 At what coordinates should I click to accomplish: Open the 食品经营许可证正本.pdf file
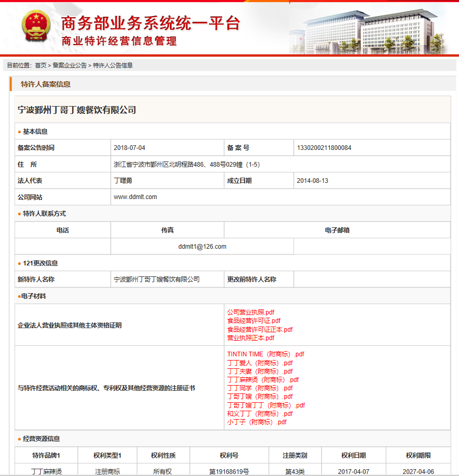point(260,329)
